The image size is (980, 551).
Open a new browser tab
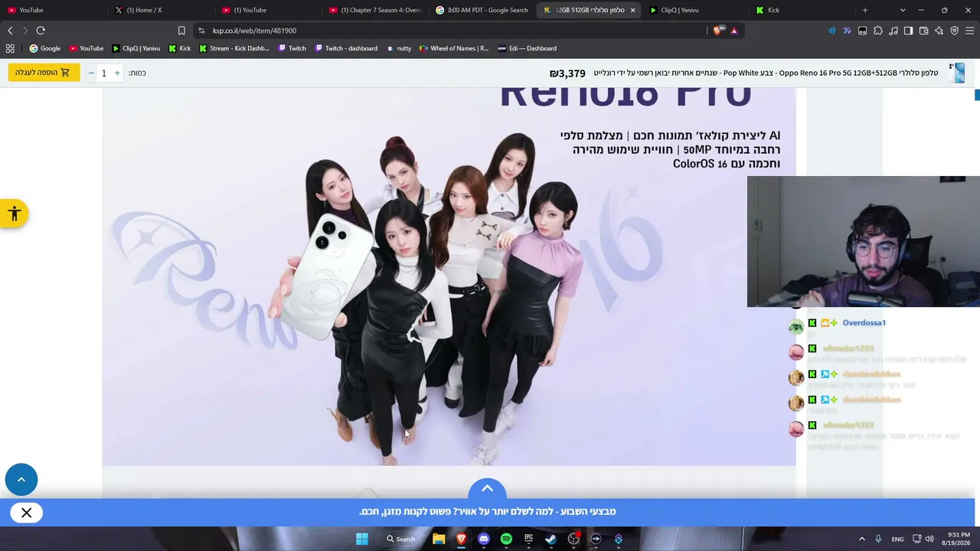pyautogui.click(x=865, y=10)
